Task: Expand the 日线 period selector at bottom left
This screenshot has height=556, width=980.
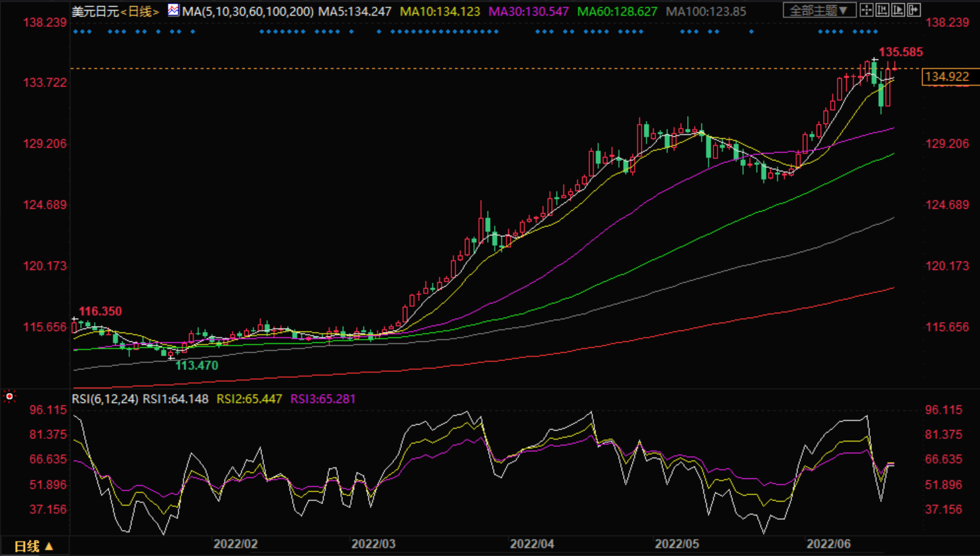Action: point(33,546)
